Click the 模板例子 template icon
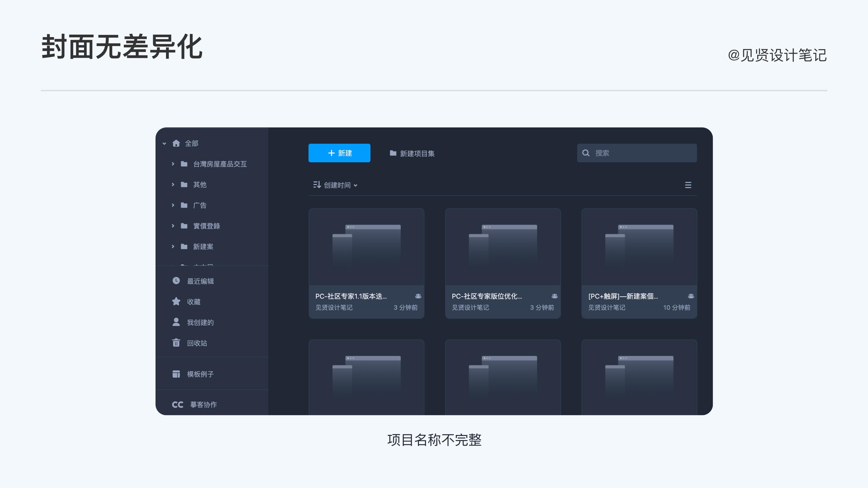 [176, 374]
